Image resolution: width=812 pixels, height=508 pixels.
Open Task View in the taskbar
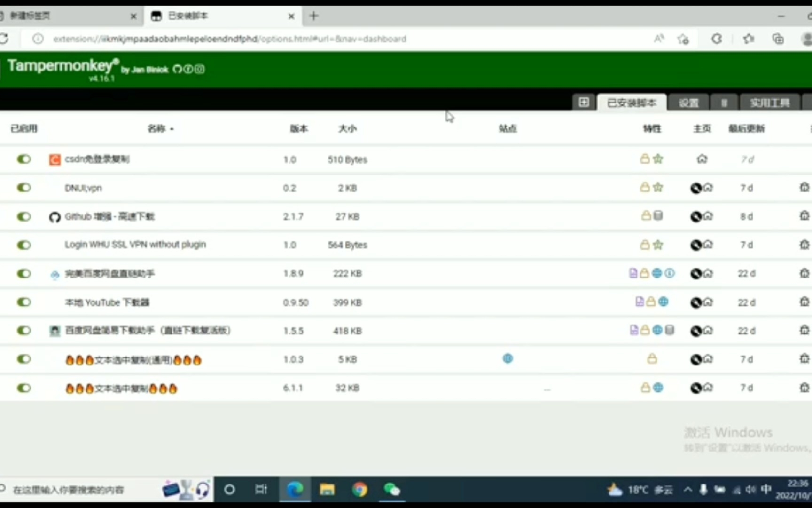click(261, 490)
